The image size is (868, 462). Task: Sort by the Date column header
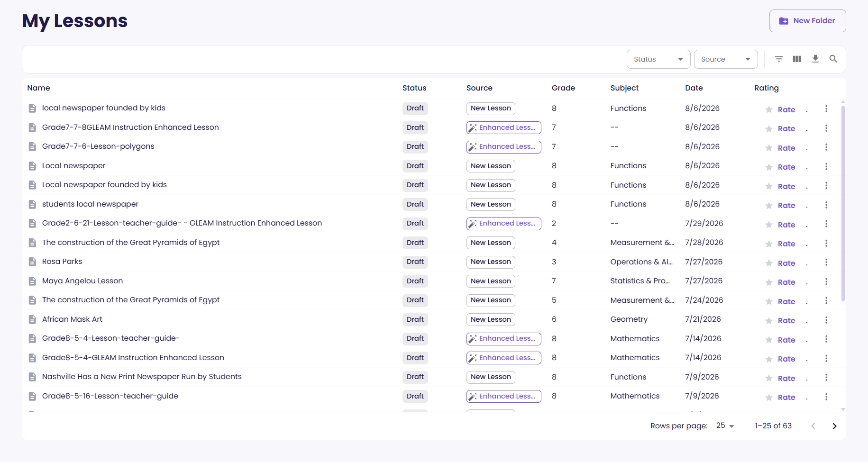pyautogui.click(x=694, y=88)
